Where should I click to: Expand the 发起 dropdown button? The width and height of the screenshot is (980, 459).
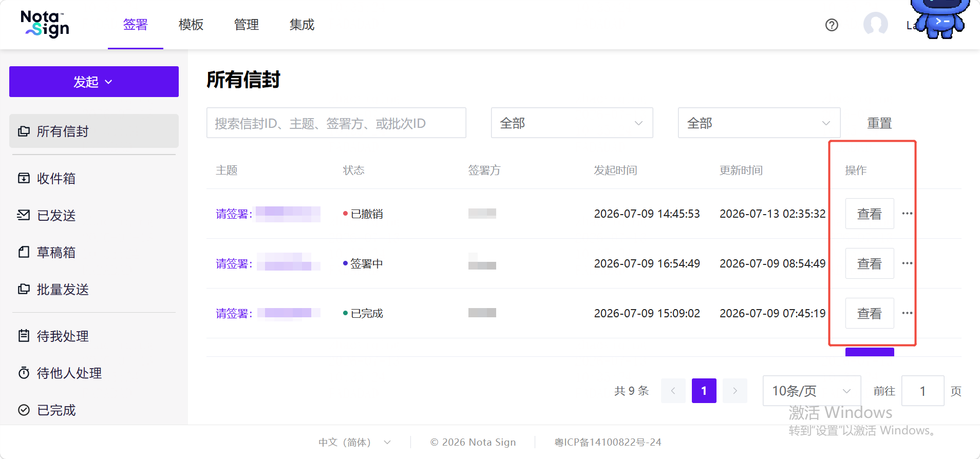click(x=94, y=82)
